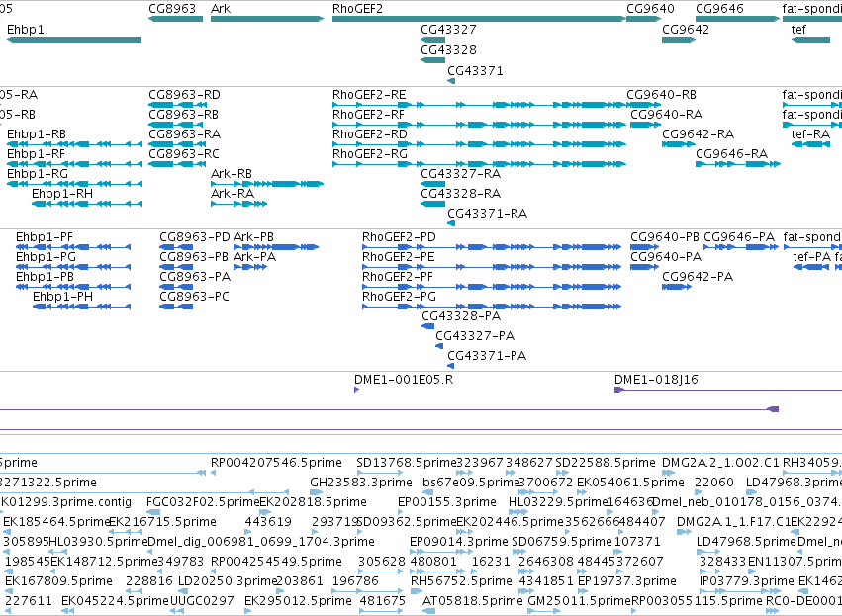
Task: Select the tef-PA protein feature
Action: pos(811,267)
